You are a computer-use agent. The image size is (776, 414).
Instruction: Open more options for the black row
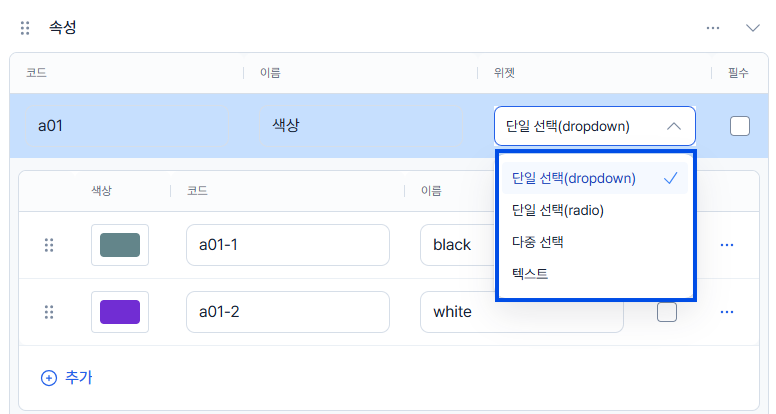click(727, 245)
